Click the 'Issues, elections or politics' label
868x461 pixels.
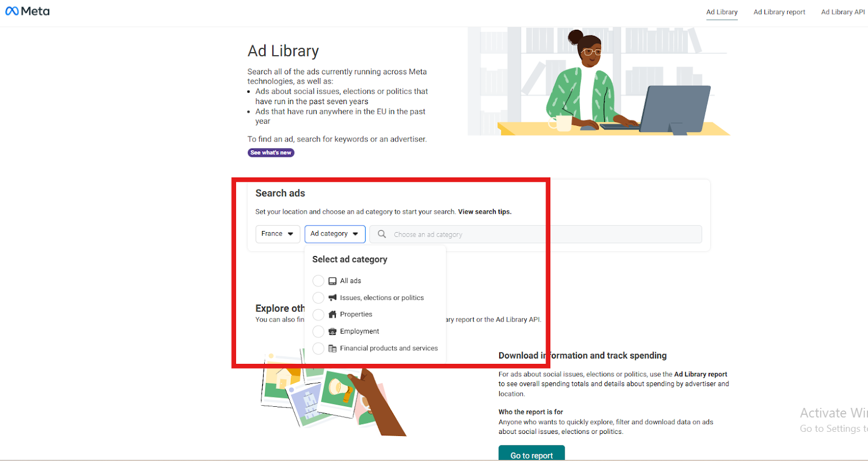coord(382,298)
